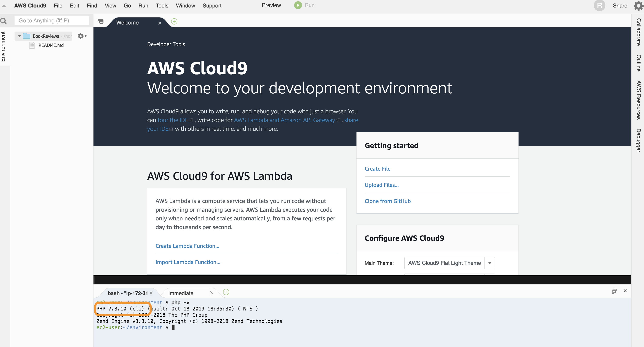Screen dimensions: 644x347
Task: Switch to the Welcome tab
Action: click(x=128, y=23)
